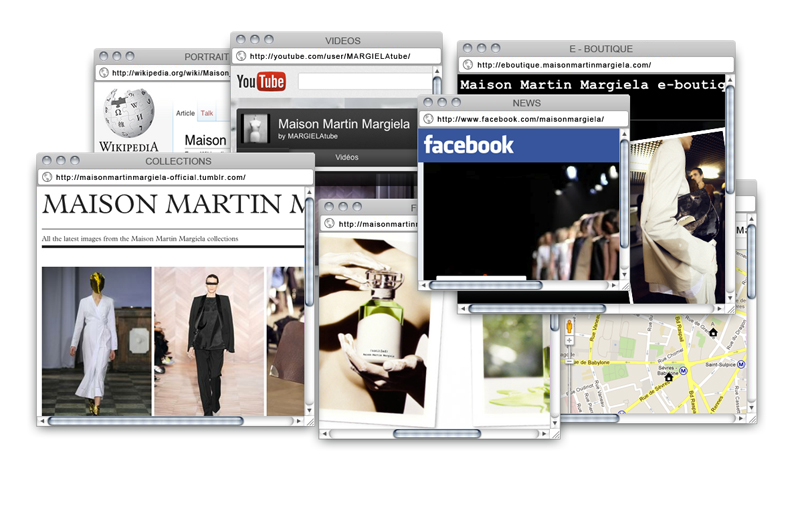800x513 pixels.
Task: Click the MARGIELAtube channel avatar thumbnail
Action: click(256, 128)
